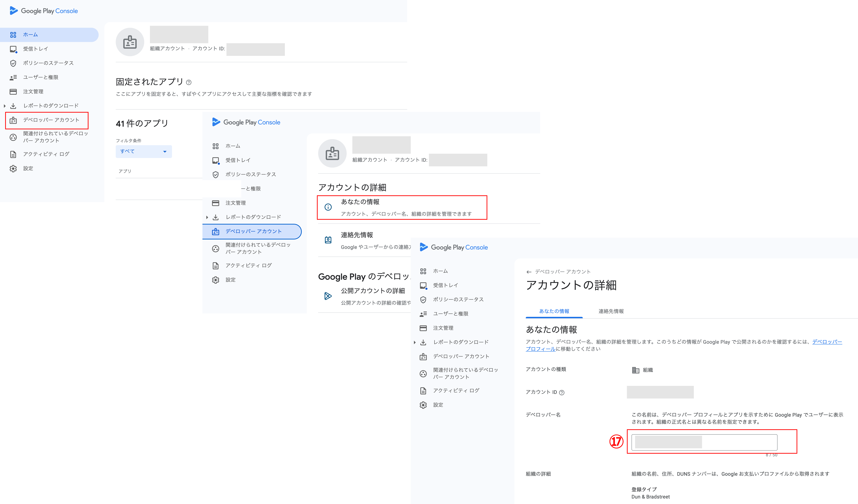Click Google Play Console logo in lower-right screen
This screenshot has width=858, height=504.
click(x=454, y=247)
